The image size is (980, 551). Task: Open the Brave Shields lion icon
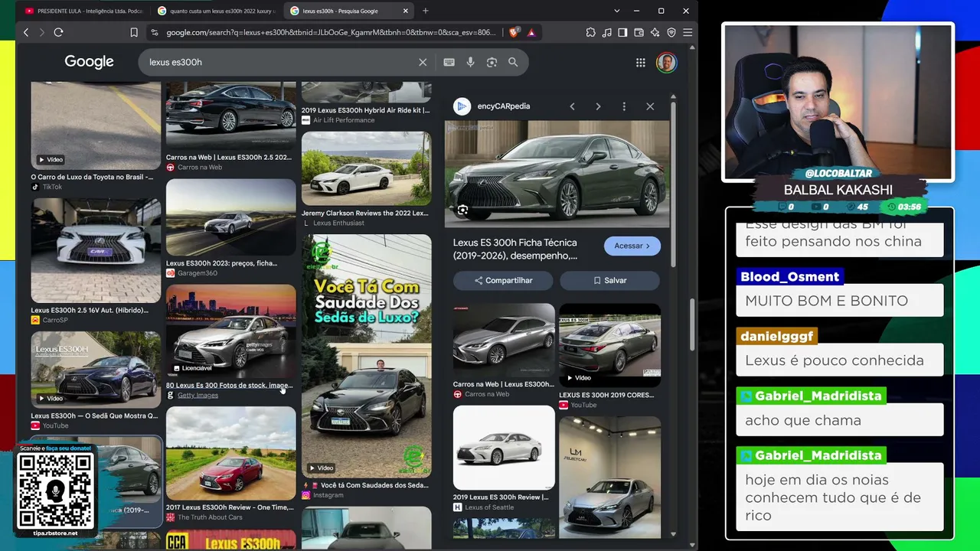tap(514, 32)
